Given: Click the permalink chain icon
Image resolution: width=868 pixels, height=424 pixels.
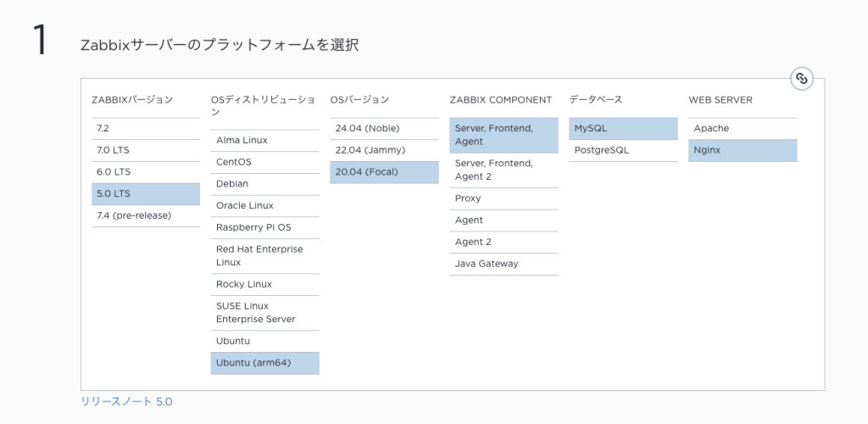Looking at the screenshot, I should tap(801, 79).
